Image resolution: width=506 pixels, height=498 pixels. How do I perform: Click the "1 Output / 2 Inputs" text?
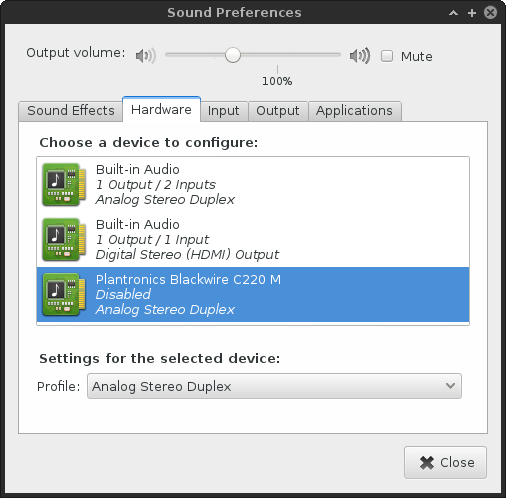156,185
